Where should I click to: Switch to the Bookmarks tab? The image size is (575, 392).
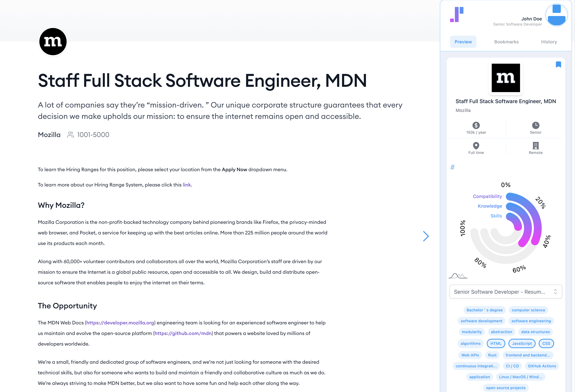click(x=506, y=42)
